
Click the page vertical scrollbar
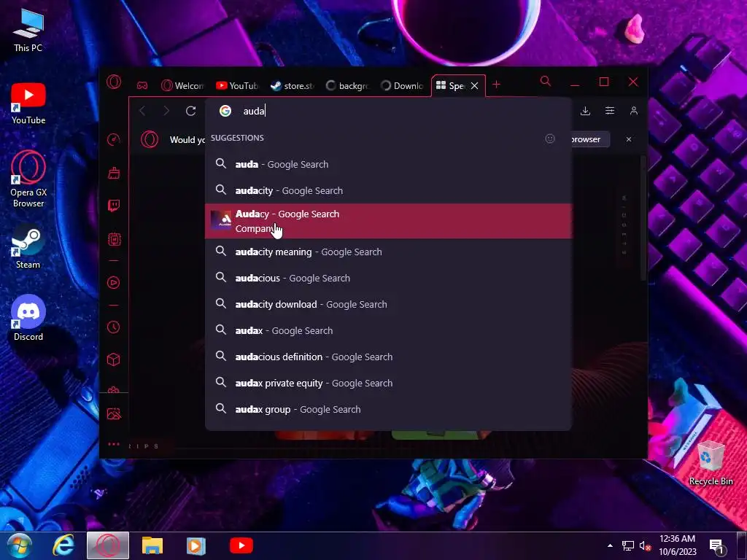(x=643, y=219)
